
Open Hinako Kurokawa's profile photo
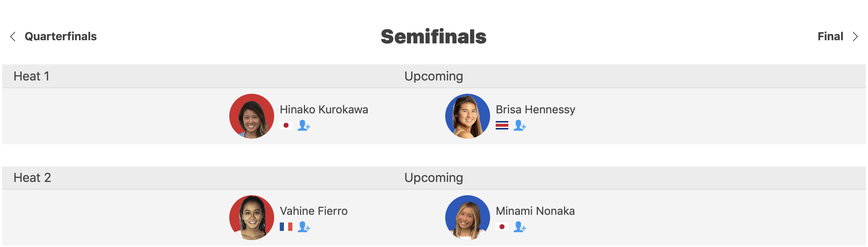(252, 116)
